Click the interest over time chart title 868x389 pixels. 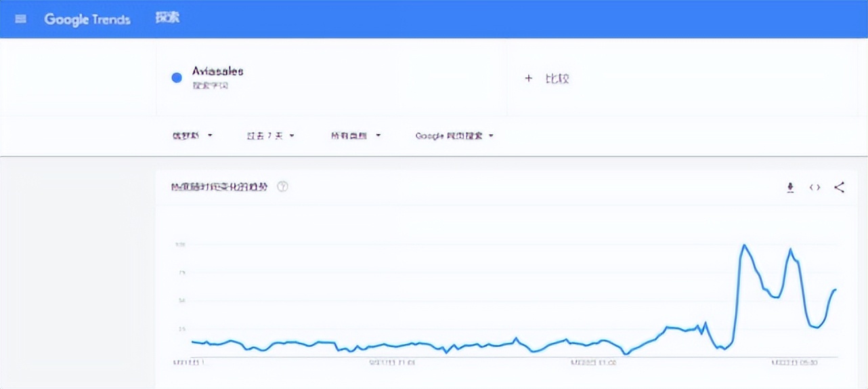219,186
